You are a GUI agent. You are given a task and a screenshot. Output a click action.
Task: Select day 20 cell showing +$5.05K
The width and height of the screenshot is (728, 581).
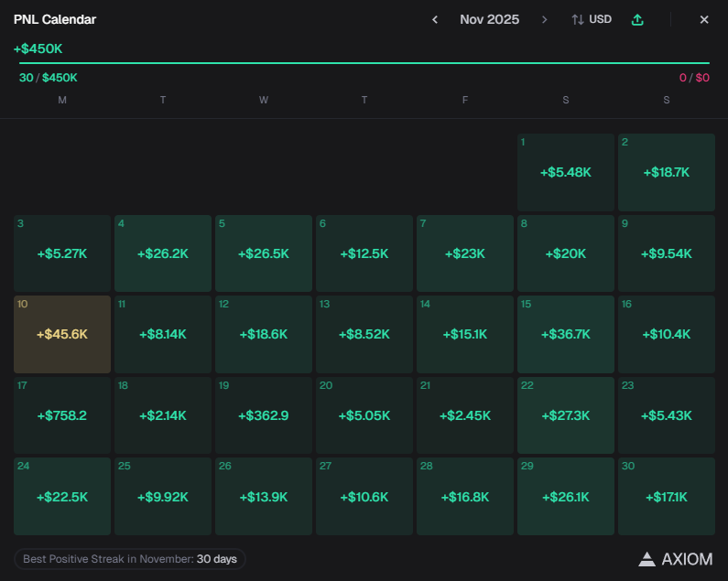(x=364, y=415)
